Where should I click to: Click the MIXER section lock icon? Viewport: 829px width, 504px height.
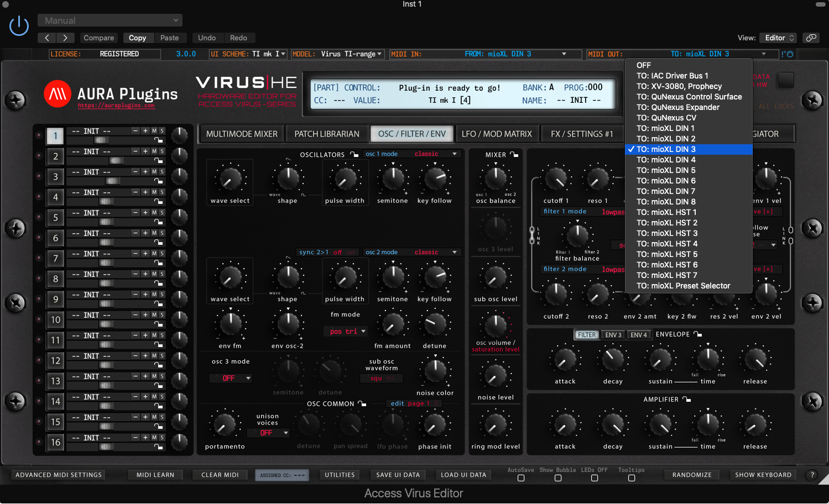click(x=514, y=155)
